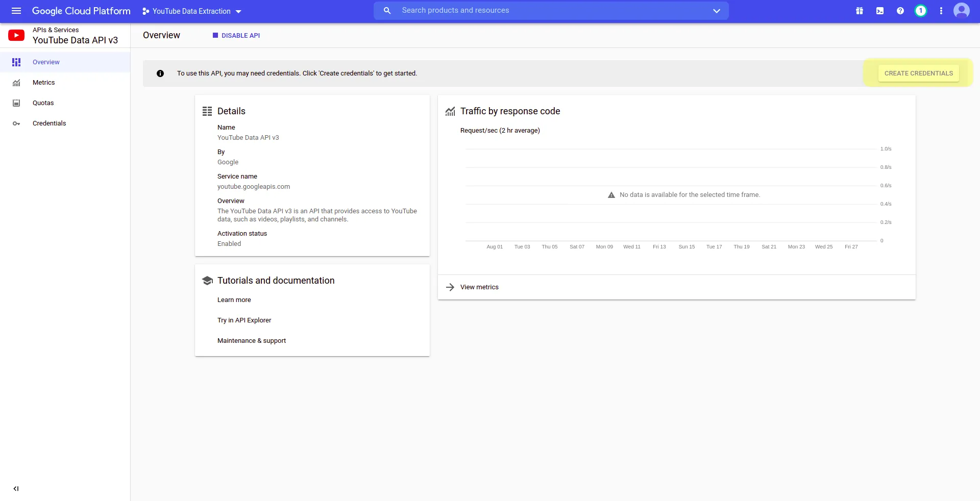This screenshot has width=980, height=501.
Task: Select Credentials in the sidebar
Action: coord(65,123)
